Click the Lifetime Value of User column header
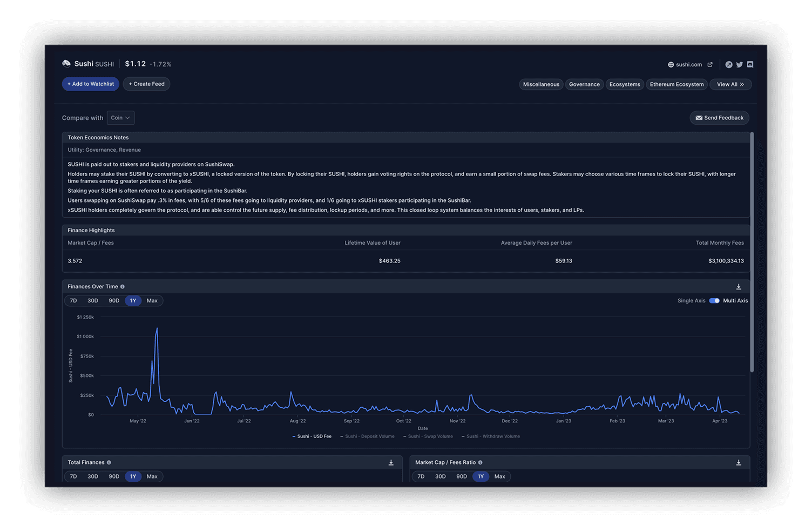This screenshot has width=812, height=532. coord(373,243)
